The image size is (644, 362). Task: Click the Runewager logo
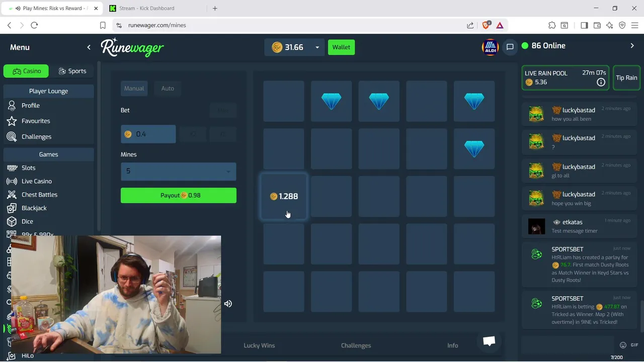click(132, 47)
